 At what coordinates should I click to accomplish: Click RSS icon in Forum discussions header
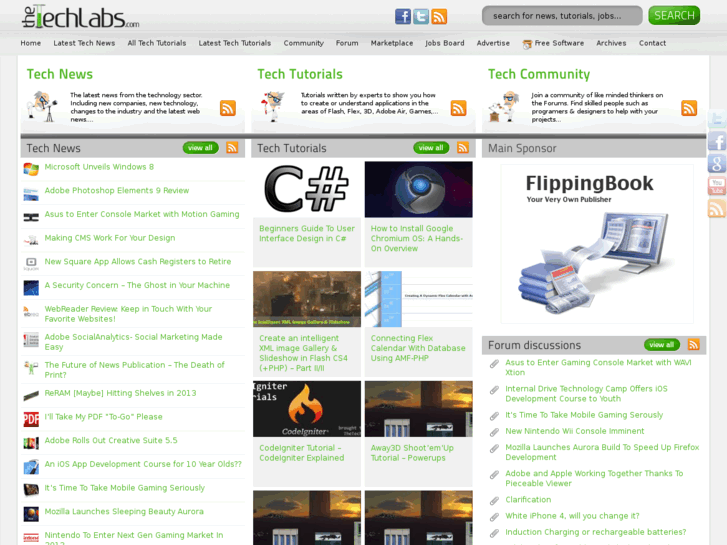pos(694,345)
